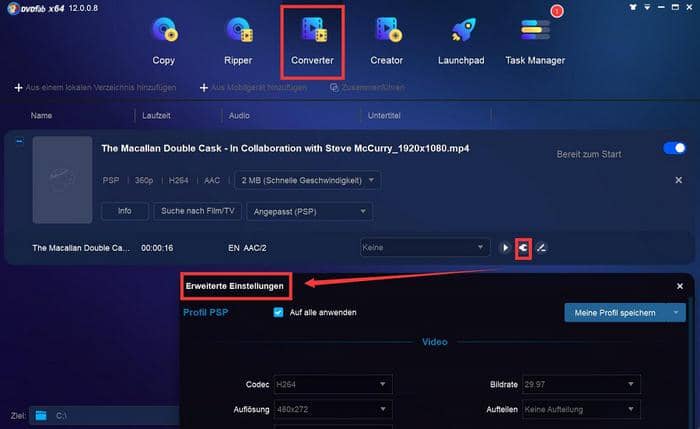Click 'Aus Mobilgerät hinzufügen'
The height and width of the screenshot is (429, 700).
click(x=253, y=87)
